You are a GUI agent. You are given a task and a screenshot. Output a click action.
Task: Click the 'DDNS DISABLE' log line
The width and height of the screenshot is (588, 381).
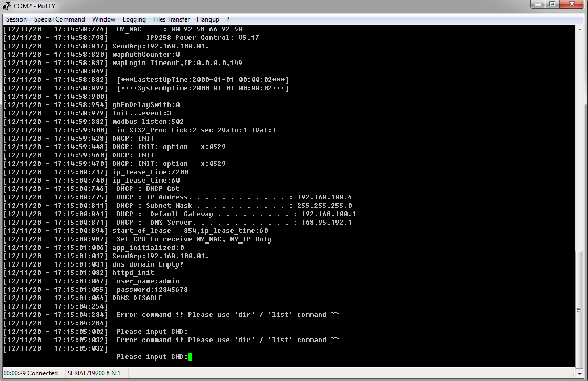[138, 298]
